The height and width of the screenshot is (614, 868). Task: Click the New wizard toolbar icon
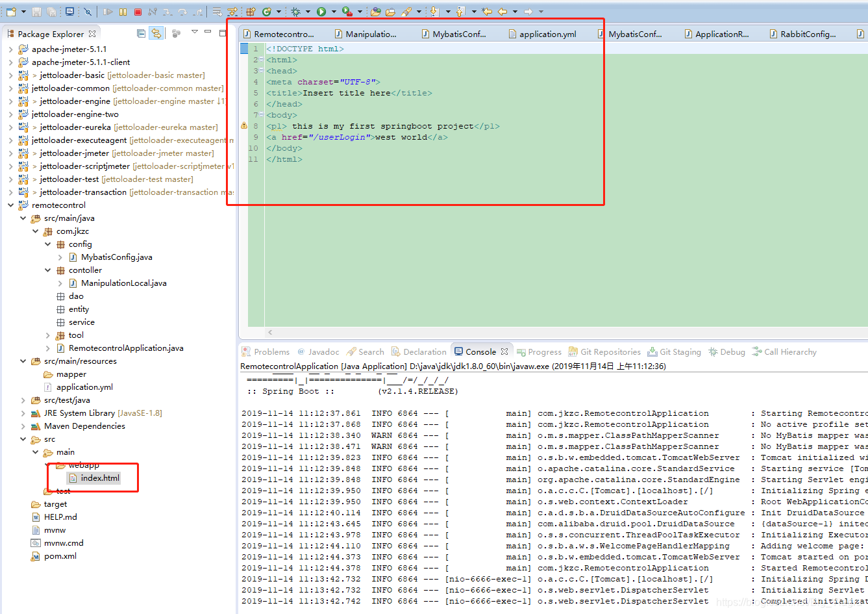tap(11, 11)
